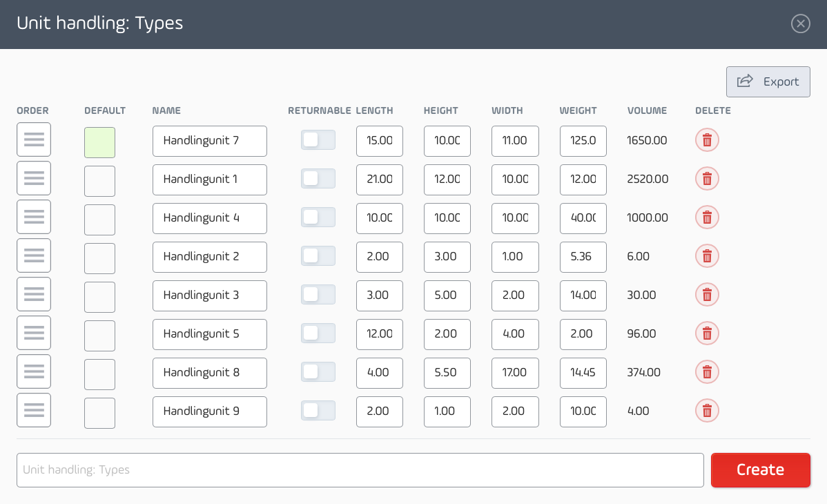The width and height of the screenshot is (827, 504).
Task: Edit the Handlingunit 9 name field
Action: (210, 411)
